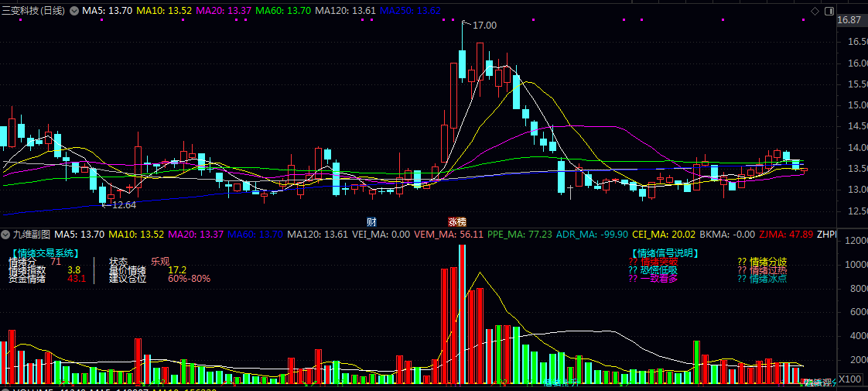Click the 涨榜 event marker under the chart
This screenshot has height=391, width=868.
[x=457, y=221]
